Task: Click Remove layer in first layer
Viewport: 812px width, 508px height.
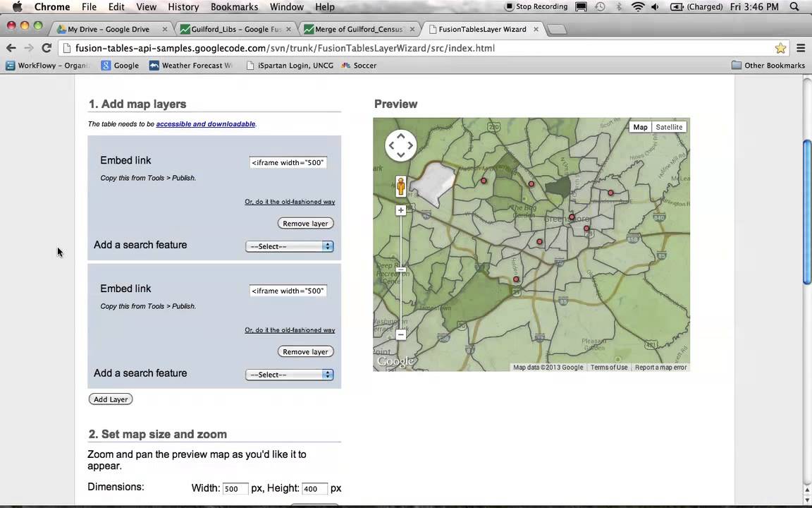Action: click(x=305, y=224)
